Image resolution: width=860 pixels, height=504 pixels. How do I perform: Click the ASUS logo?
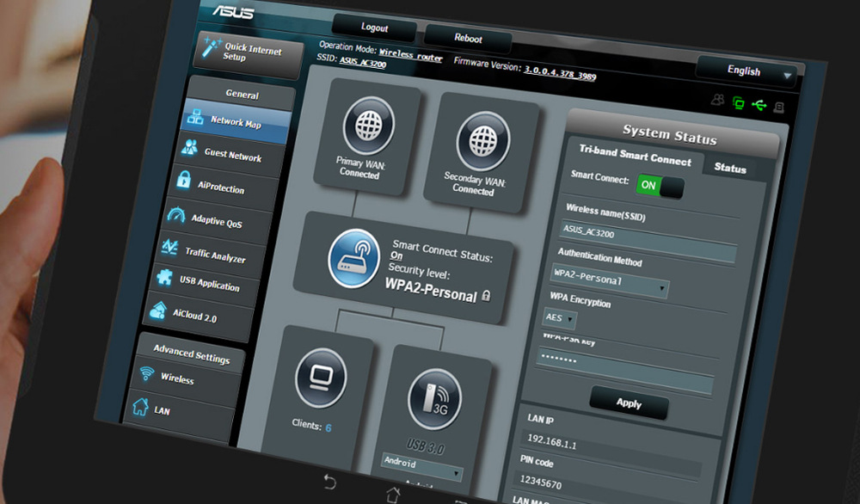coord(233,11)
